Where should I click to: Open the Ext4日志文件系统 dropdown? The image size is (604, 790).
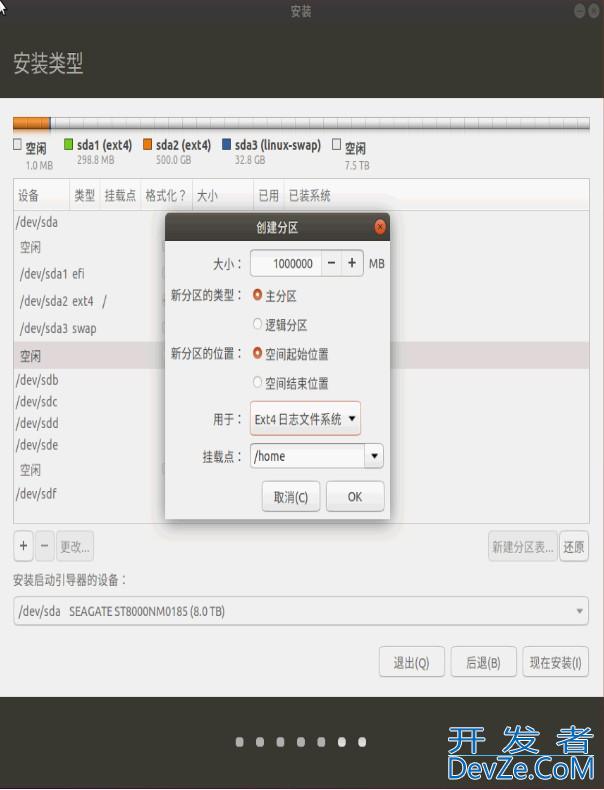pos(305,418)
